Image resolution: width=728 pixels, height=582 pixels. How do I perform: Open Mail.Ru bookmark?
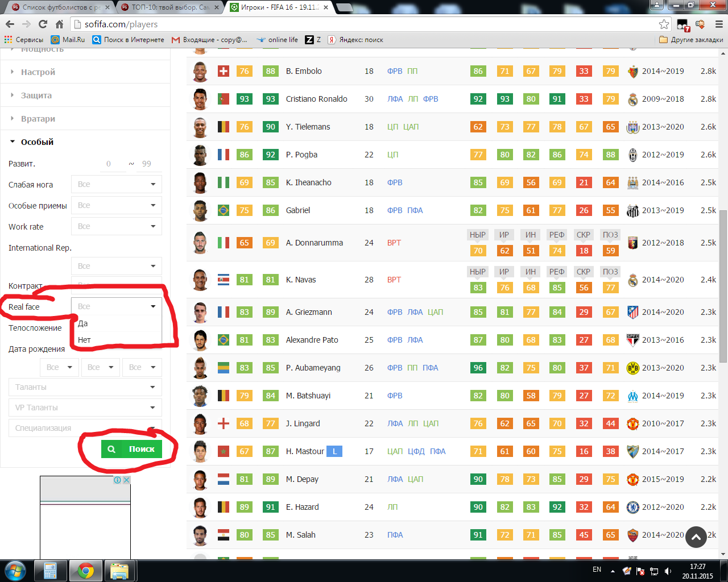point(68,40)
